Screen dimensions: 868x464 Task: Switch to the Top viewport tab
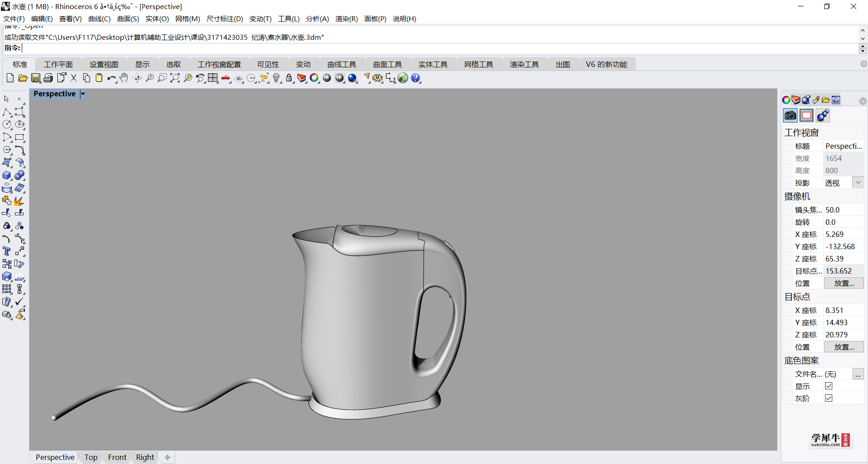click(x=91, y=457)
